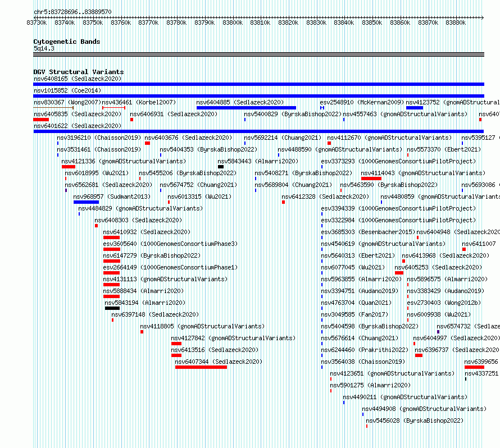Screen dimensions: 500x448
Task: Click nsv6018995 (Wu2021) label
Action: tap(97, 173)
